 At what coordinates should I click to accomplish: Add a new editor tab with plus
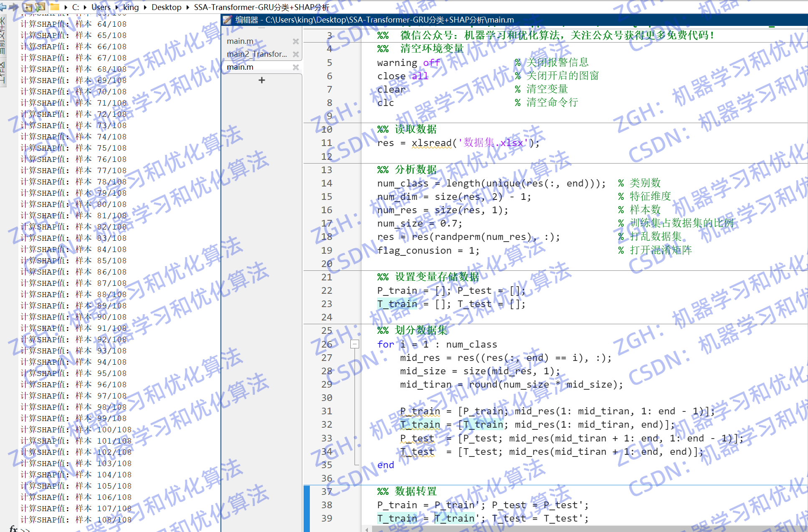(262, 80)
